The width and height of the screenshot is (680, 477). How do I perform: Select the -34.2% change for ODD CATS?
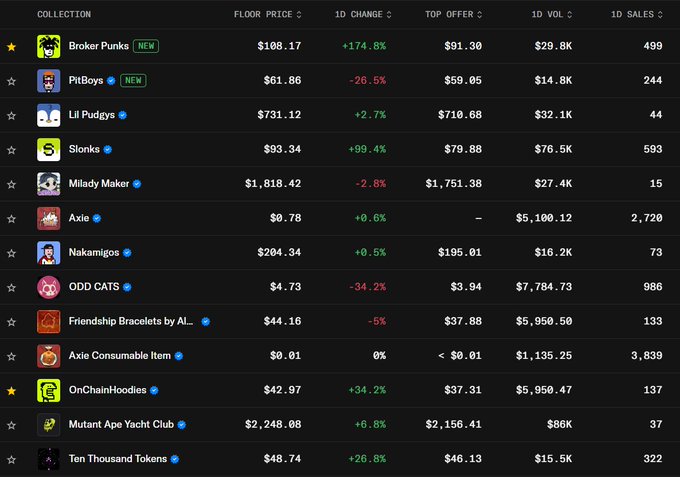[x=367, y=287]
